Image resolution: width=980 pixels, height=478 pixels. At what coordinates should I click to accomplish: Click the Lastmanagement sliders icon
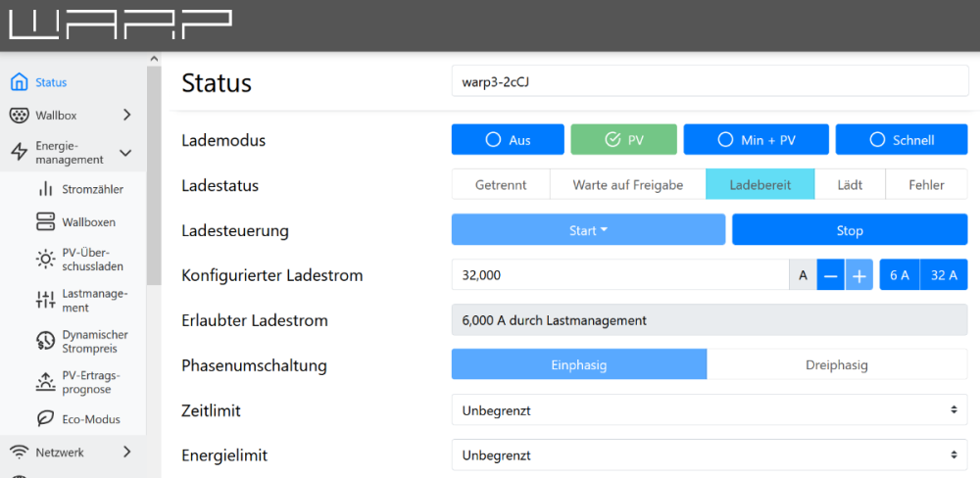pos(45,300)
